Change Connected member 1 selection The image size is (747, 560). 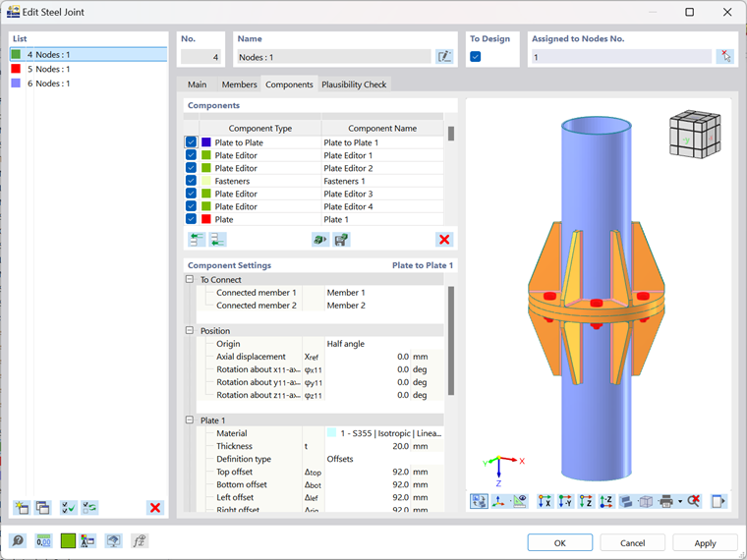click(x=384, y=293)
